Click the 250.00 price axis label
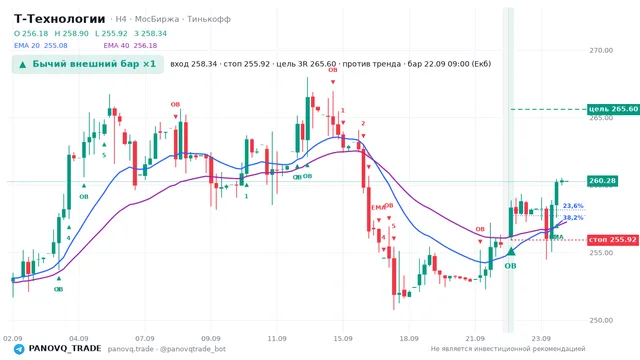 601,320
